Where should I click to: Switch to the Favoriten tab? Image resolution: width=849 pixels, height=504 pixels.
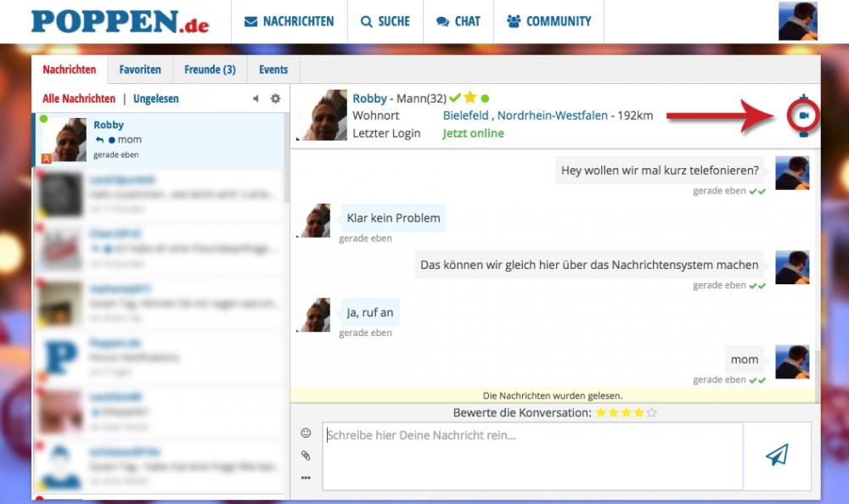click(x=140, y=70)
